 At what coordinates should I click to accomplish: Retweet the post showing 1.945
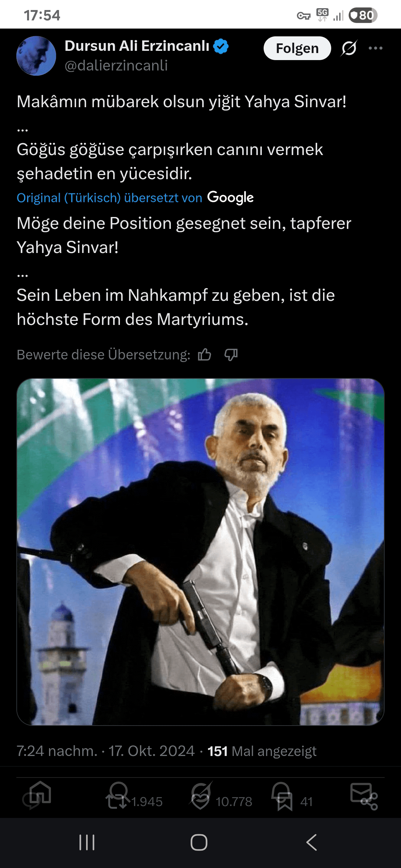117,801
